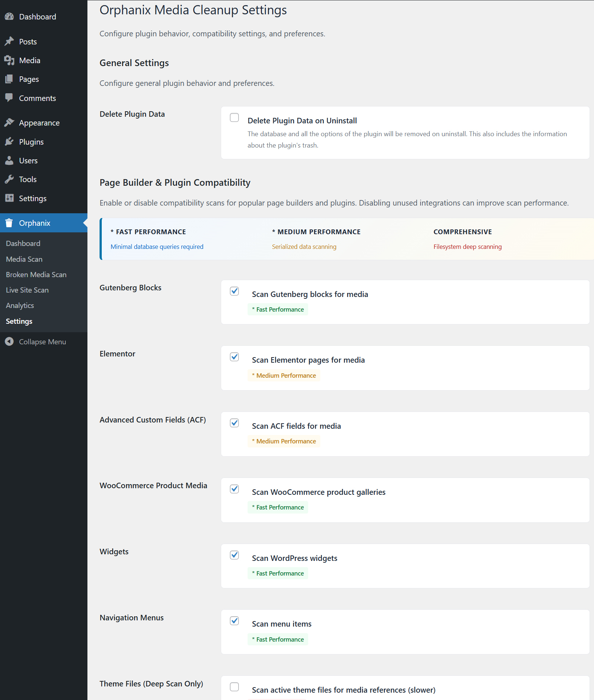Toggle Scan ACF fields for media
The width and height of the screenshot is (594, 700).
coord(234,423)
